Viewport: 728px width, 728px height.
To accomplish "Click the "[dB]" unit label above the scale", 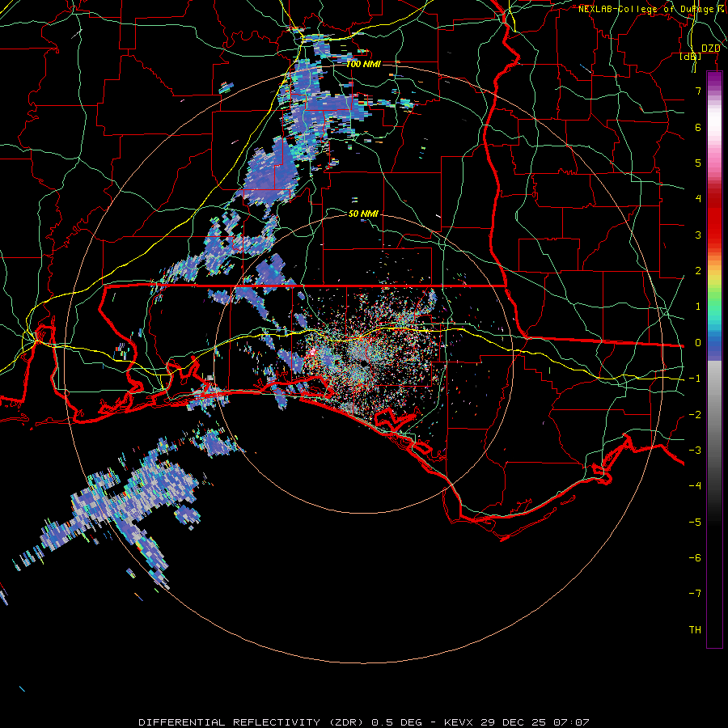I will coord(691,57).
